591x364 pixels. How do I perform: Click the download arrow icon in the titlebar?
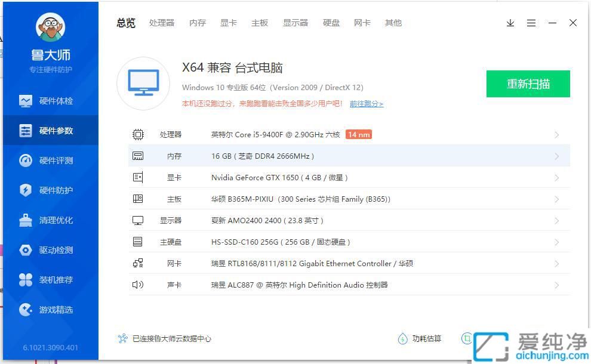coord(510,23)
